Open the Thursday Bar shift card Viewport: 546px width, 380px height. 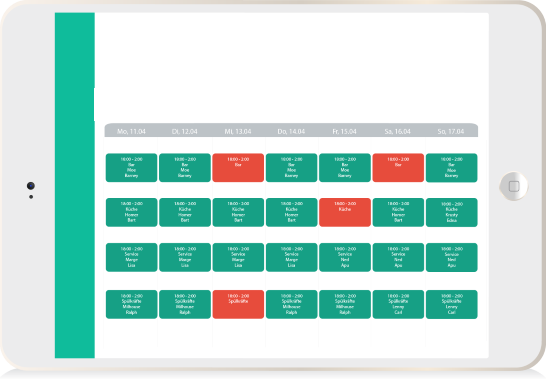pyautogui.click(x=291, y=168)
